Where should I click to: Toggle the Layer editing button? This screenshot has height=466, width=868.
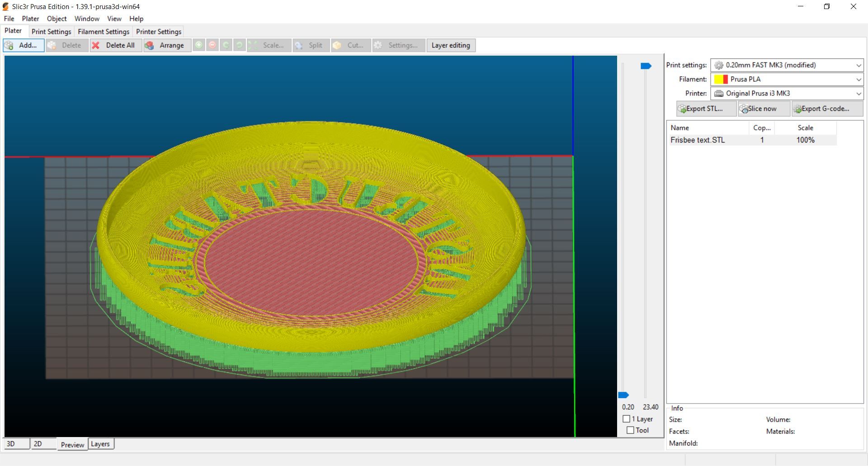click(x=450, y=45)
